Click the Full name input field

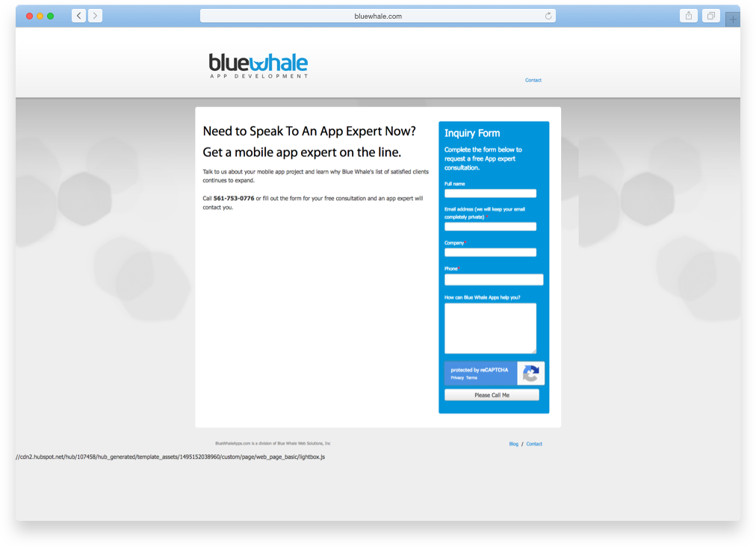coord(490,194)
